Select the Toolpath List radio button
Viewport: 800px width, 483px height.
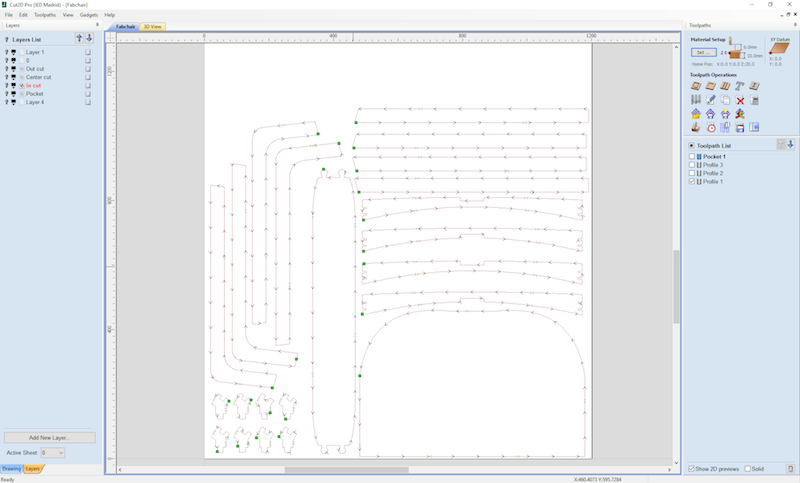[691, 145]
